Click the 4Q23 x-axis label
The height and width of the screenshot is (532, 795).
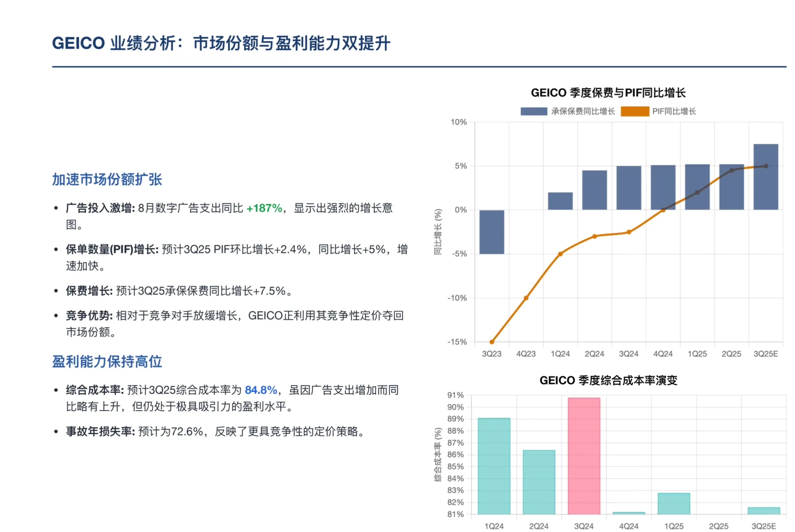526,354
